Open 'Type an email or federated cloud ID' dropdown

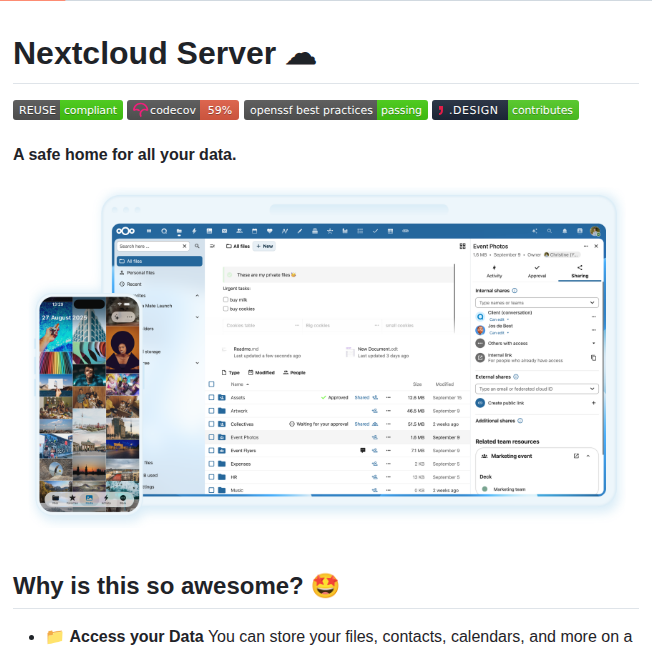coord(536,389)
